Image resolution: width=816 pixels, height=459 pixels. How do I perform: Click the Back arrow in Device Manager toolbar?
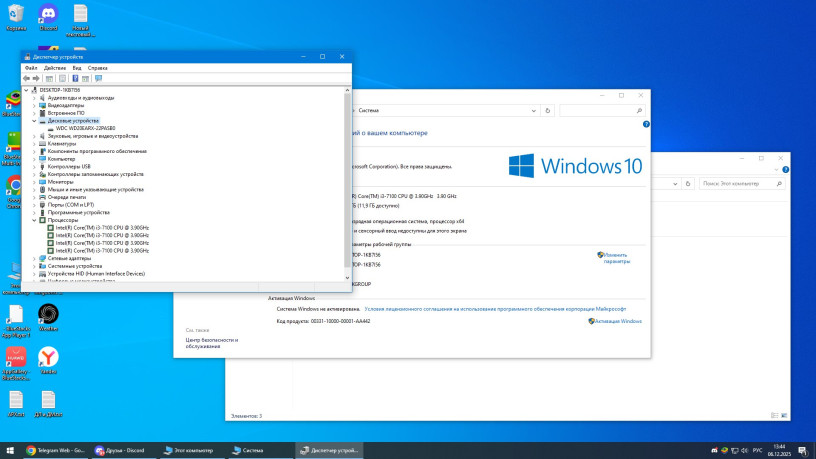pyautogui.click(x=26, y=78)
